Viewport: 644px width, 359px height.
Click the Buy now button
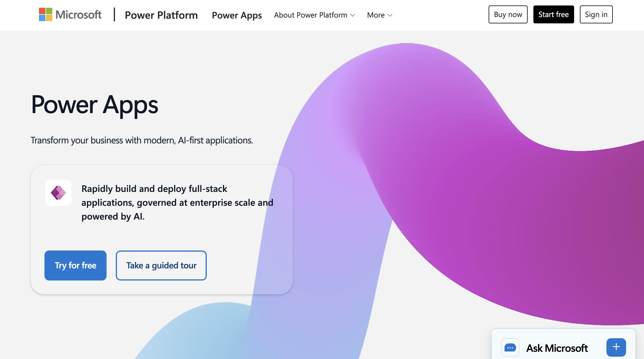click(x=508, y=14)
